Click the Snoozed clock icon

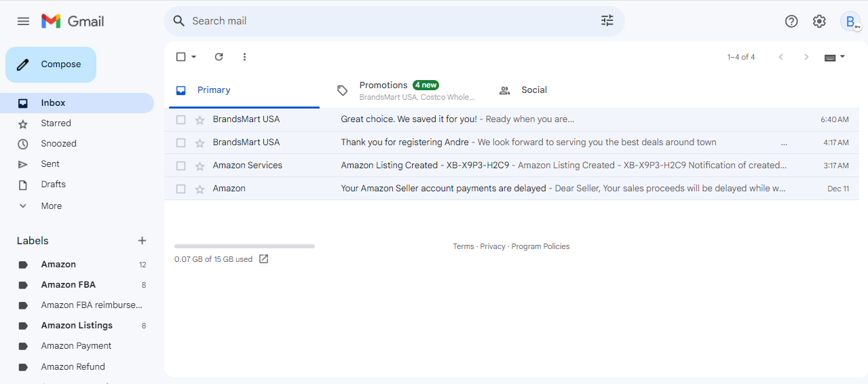pos(23,144)
